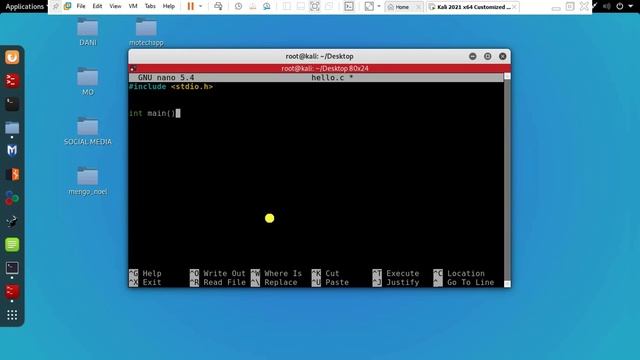Pause the virtual machine with the pause icon
The height and width of the screenshot is (360, 640).
[x=191, y=7]
